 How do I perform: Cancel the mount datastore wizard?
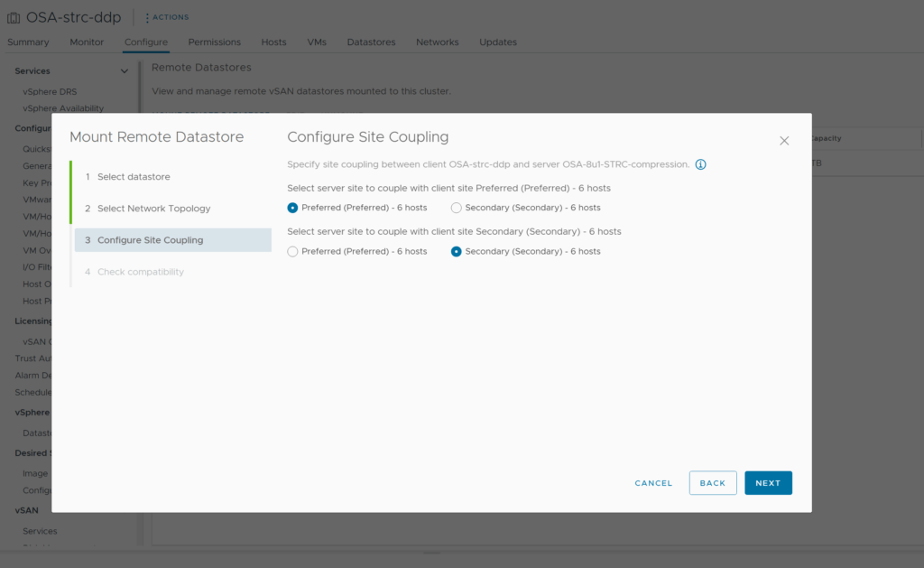click(653, 483)
